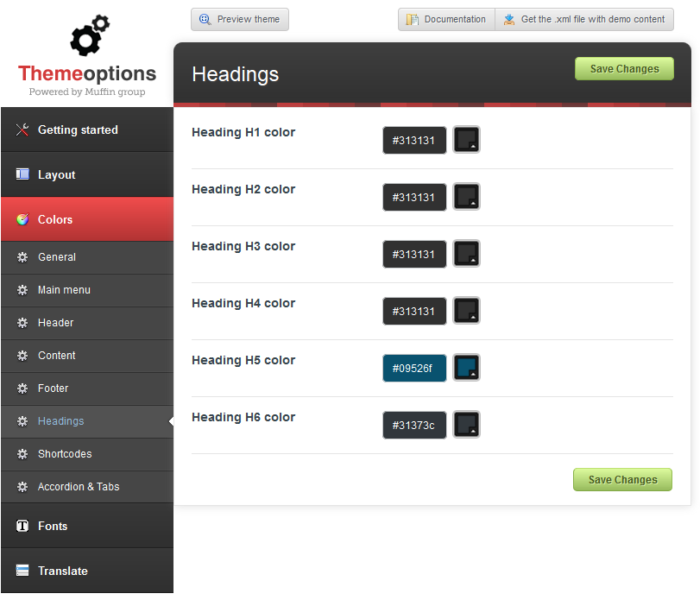
Task: Click the Translate section icon
Action: coord(22,571)
